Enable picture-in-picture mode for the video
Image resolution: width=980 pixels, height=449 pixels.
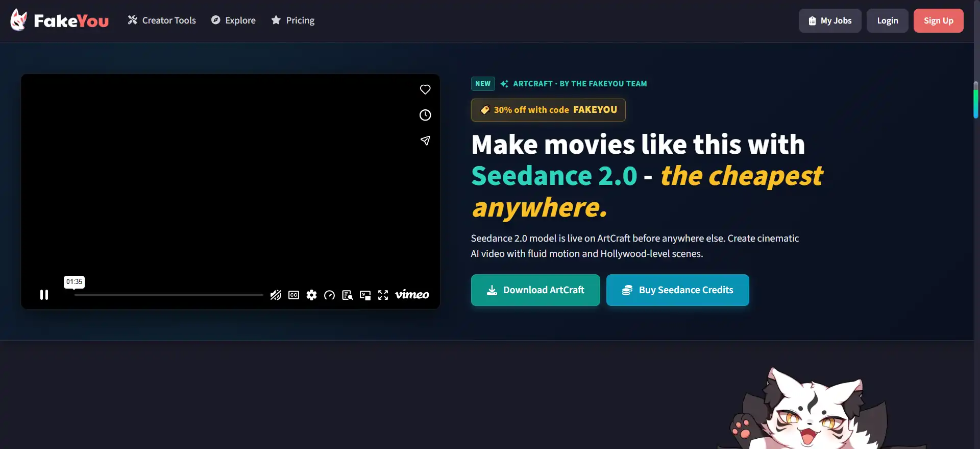point(365,295)
